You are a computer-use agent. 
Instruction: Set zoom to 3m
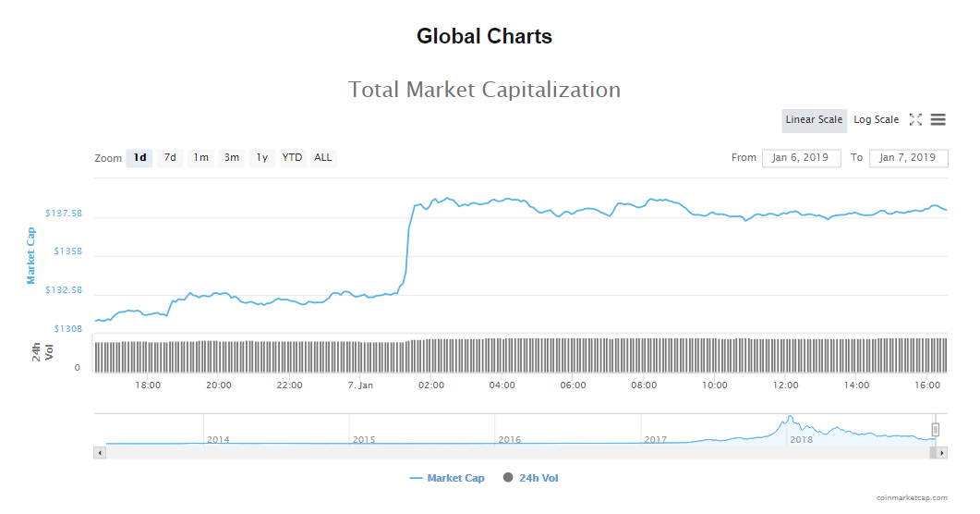pyautogui.click(x=231, y=158)
